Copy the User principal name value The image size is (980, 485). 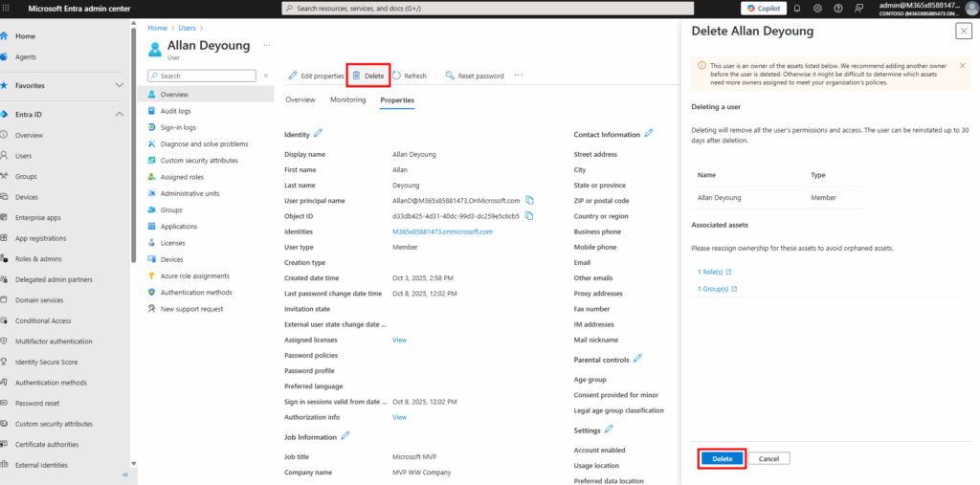[529, 200]
